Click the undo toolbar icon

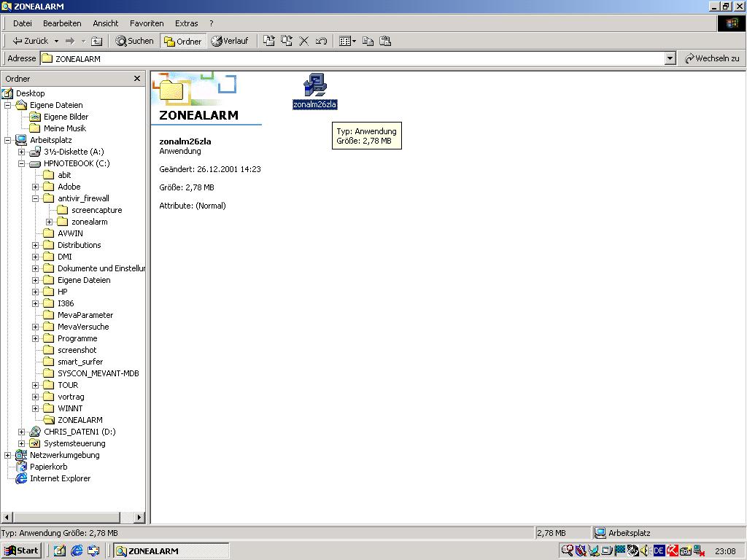(321, 41)
